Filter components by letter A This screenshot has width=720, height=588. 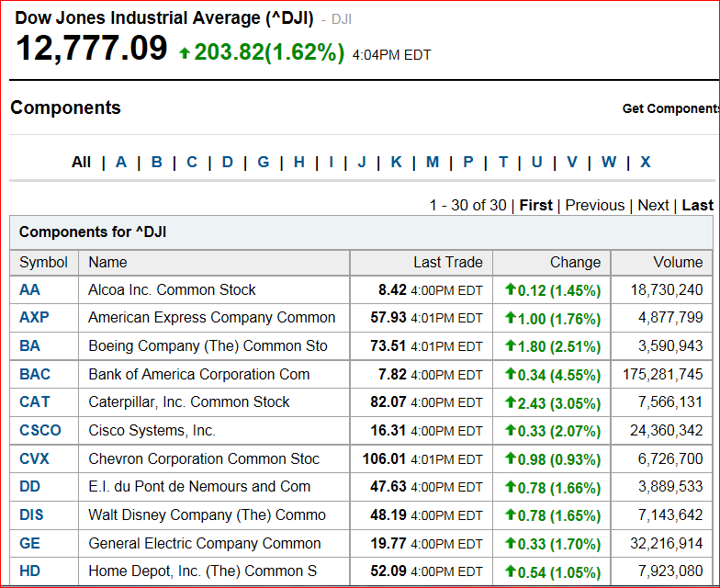(x=121, y=162)
